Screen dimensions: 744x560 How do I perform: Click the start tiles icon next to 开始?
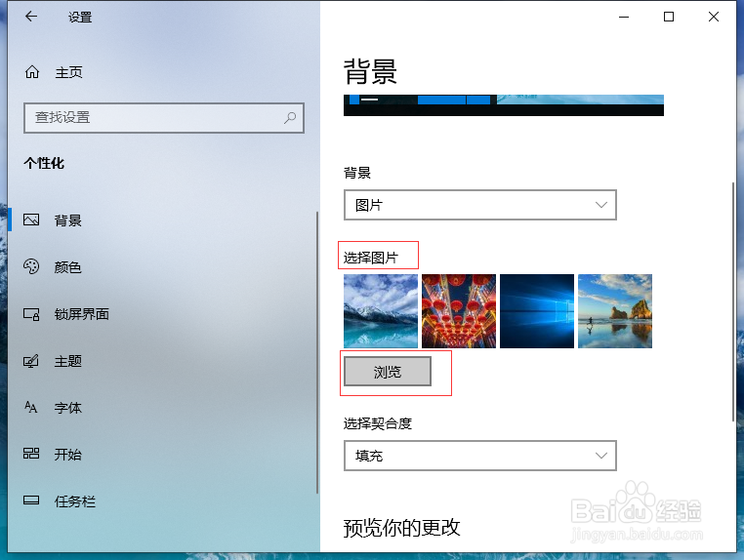[31, 454]
